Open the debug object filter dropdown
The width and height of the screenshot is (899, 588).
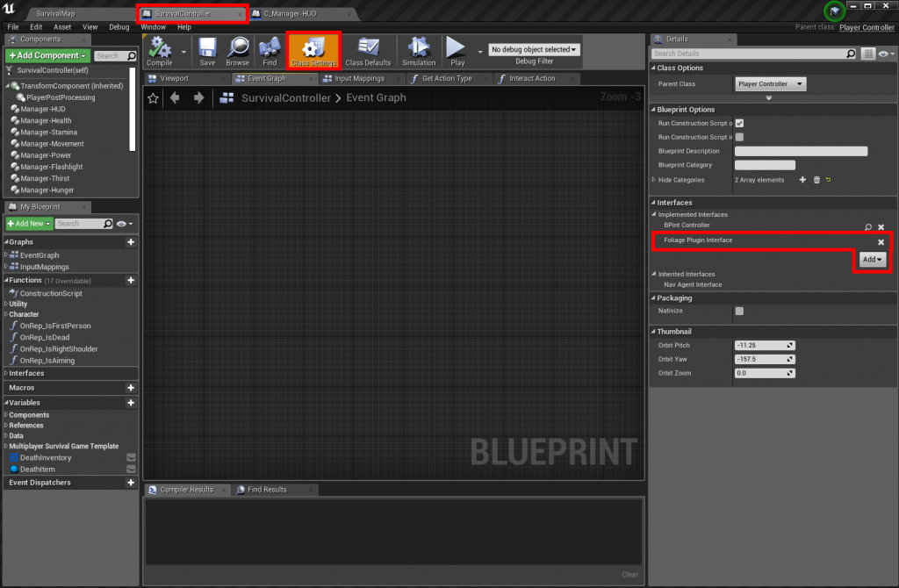click(535, 50)
